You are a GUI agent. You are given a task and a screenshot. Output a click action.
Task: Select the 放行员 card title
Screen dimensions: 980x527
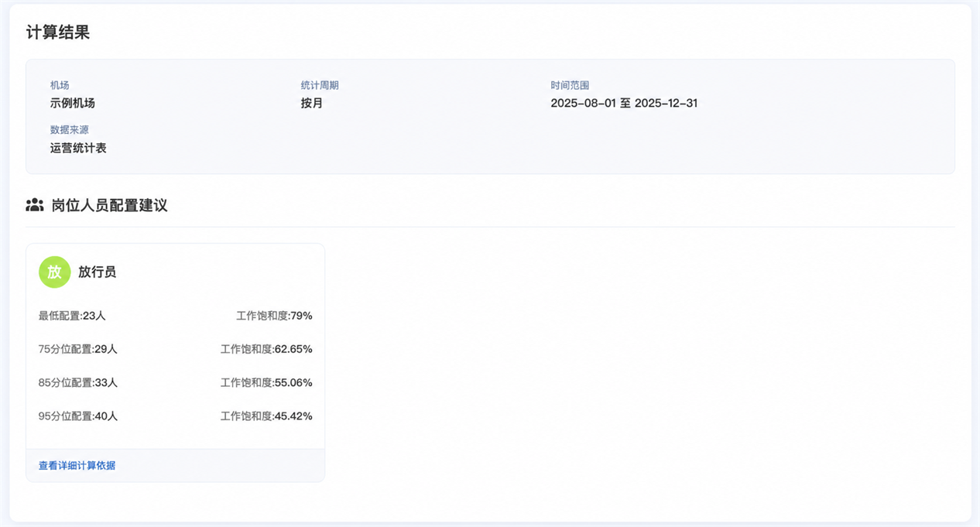pyautogui.click(x=98, y=272)
